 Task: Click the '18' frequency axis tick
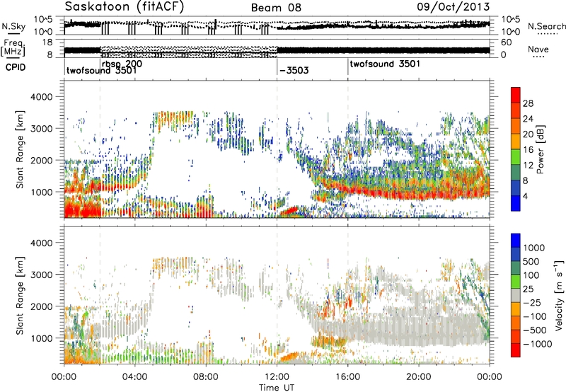click(47, 42)
